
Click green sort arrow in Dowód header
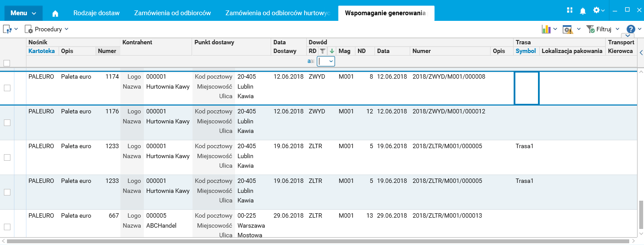(x=332, y=51)
